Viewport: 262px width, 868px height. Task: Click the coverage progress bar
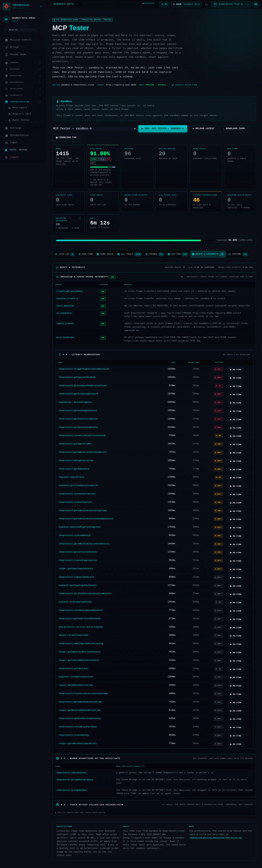pyautogui.click(x=135, y=240)
